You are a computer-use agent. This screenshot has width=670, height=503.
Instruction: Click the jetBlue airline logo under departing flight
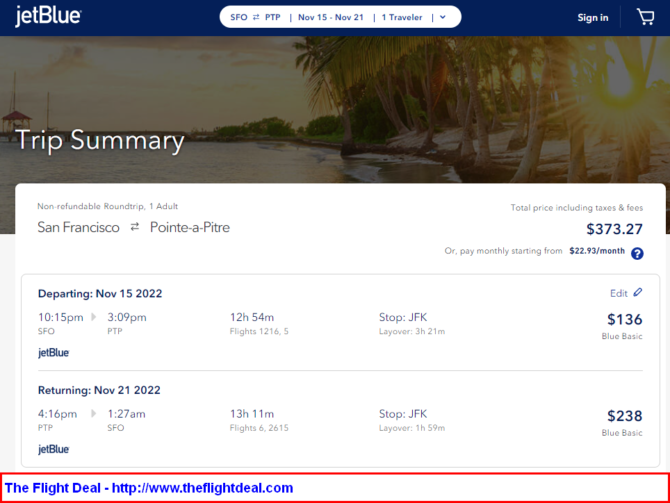tap(53, 353)
